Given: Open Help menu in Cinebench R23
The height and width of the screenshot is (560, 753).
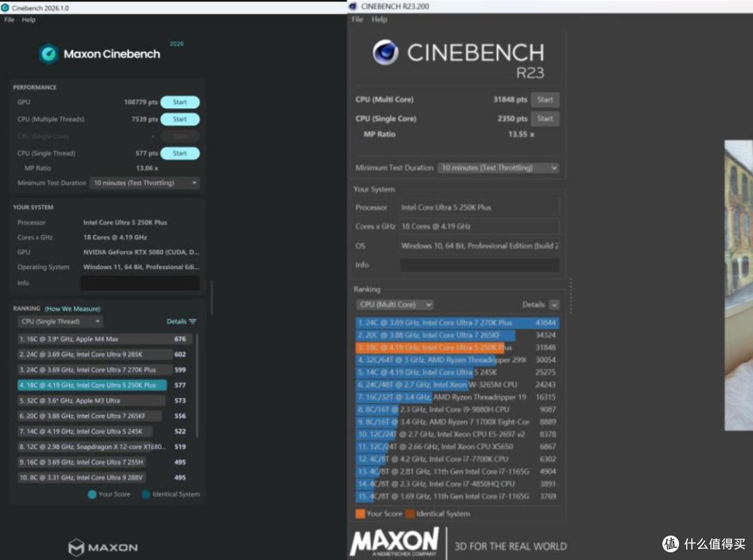Looking at the screenshot, I should pos(379,20).
